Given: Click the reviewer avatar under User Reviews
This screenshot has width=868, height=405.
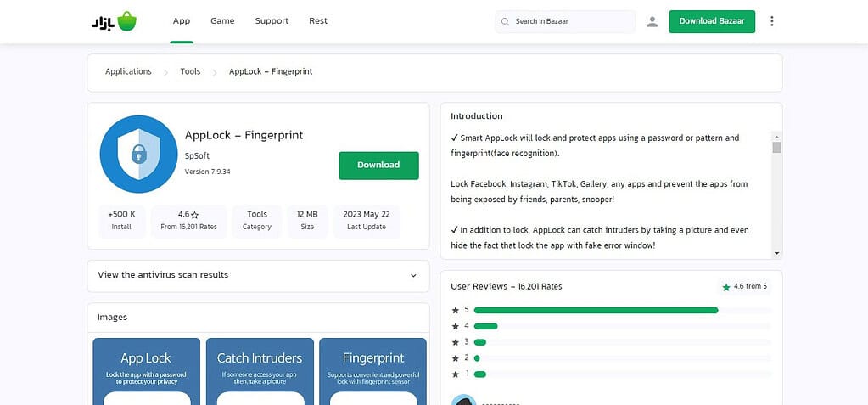Looking at the screenshot, I should pos(464,400).
